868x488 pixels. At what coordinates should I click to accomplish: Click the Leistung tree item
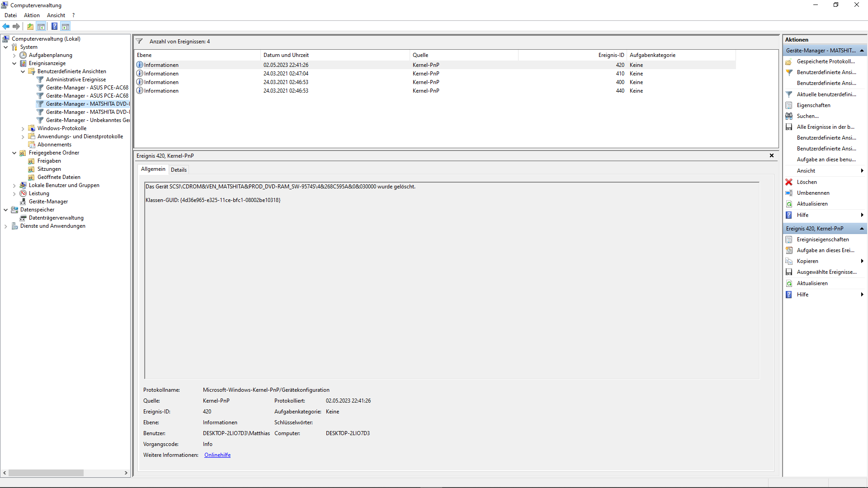[39, 193]
